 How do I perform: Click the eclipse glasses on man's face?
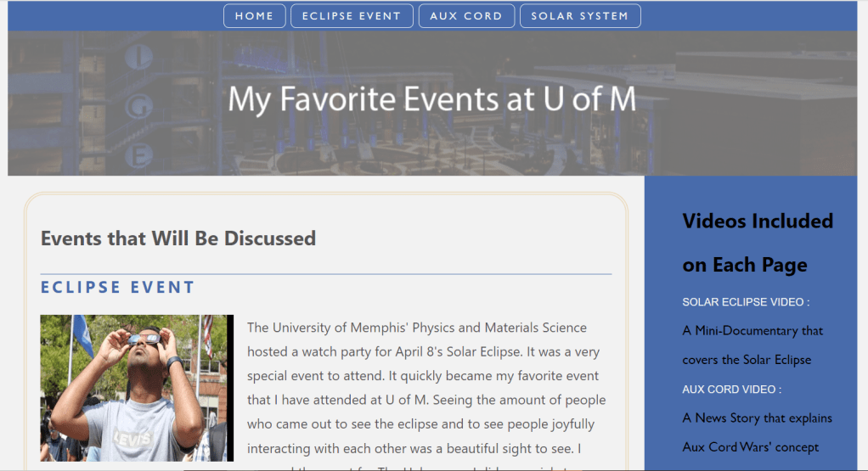(145, 339)
